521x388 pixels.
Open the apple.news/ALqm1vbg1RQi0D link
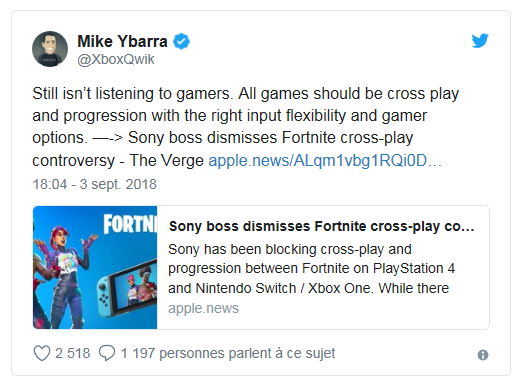(x=325, y=161)
